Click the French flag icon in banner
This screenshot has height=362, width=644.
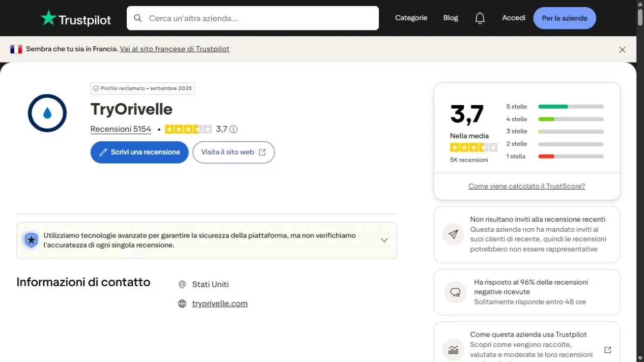16,49
